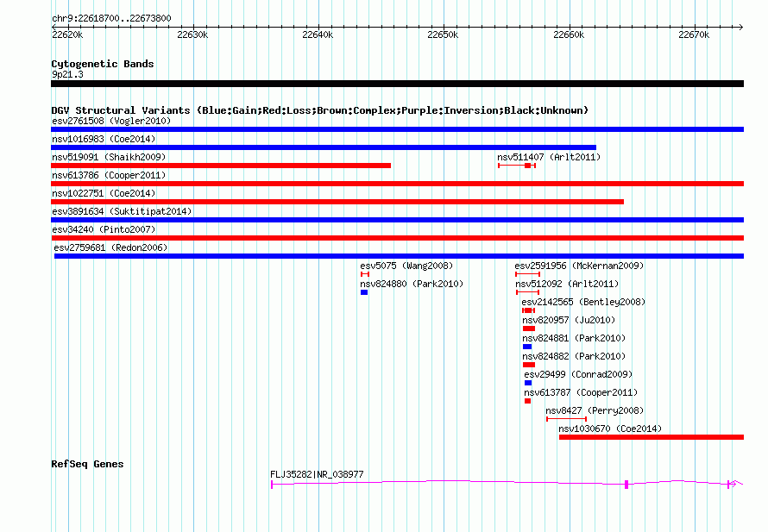Viewport: 768px width, 532px height.
Task: Select the red nsv512092 variant glyph
Action: click(x=527, y=292)
